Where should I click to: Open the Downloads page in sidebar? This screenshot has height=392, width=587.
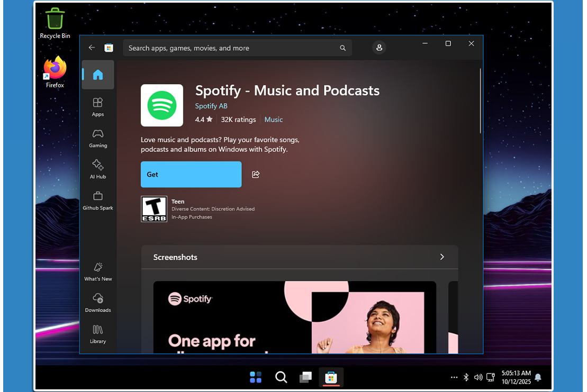click(98, 303)
